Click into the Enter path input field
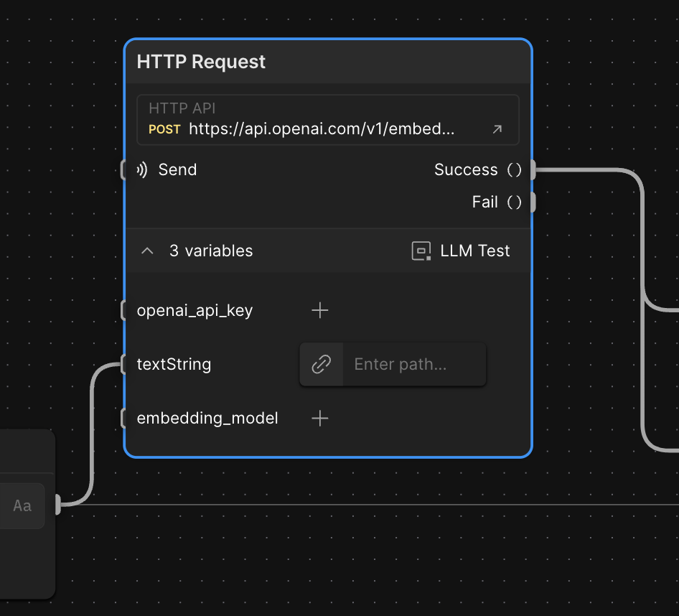 pos(413,365)
